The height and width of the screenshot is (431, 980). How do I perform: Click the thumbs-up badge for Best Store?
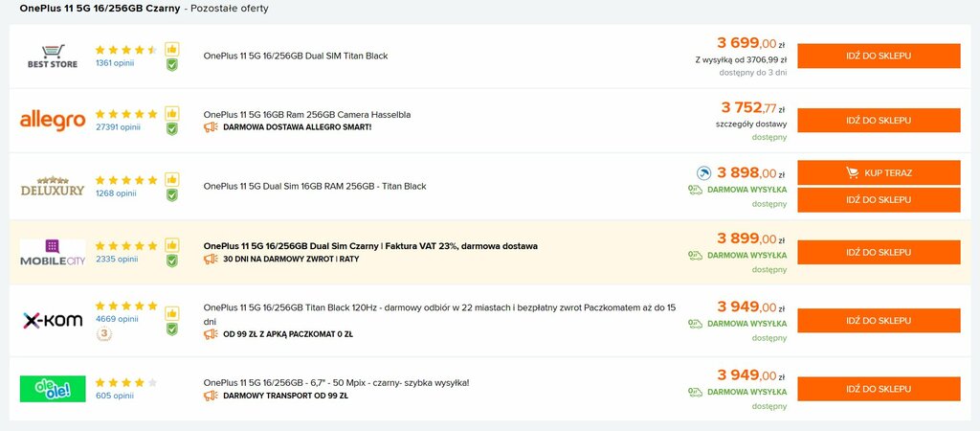172,49
